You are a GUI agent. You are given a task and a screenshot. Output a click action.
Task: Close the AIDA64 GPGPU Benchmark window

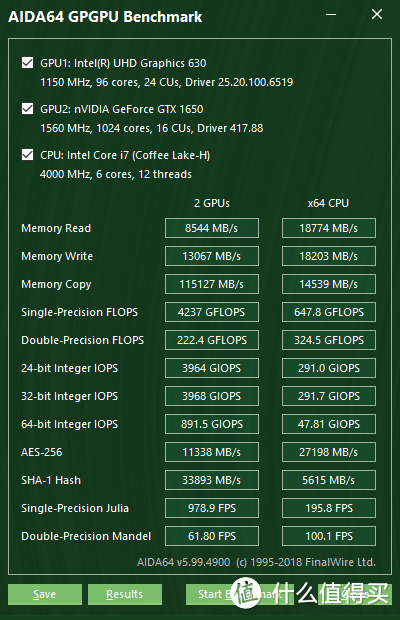tap(377, 15)
